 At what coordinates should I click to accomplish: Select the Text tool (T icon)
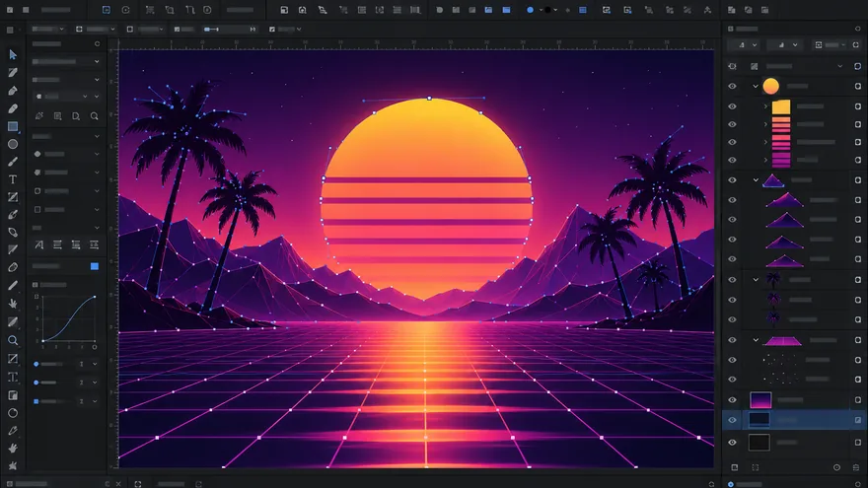tap(13, 179)
